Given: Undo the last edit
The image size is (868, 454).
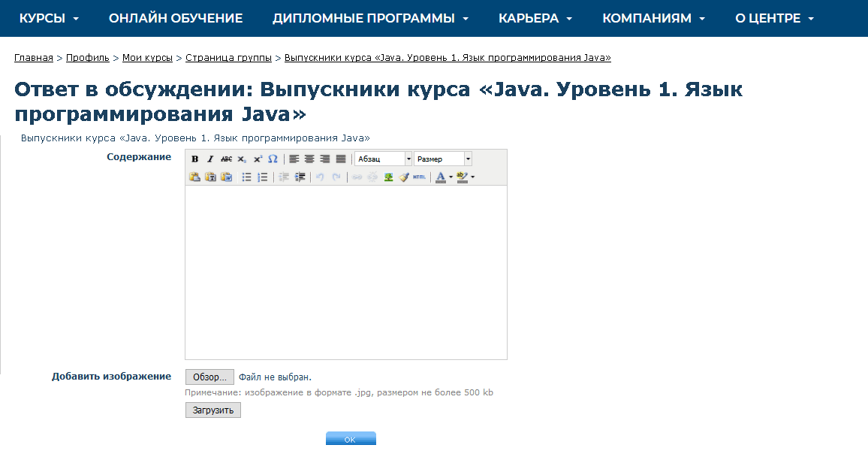Looking at the screenshot, I should click(320, 177).
